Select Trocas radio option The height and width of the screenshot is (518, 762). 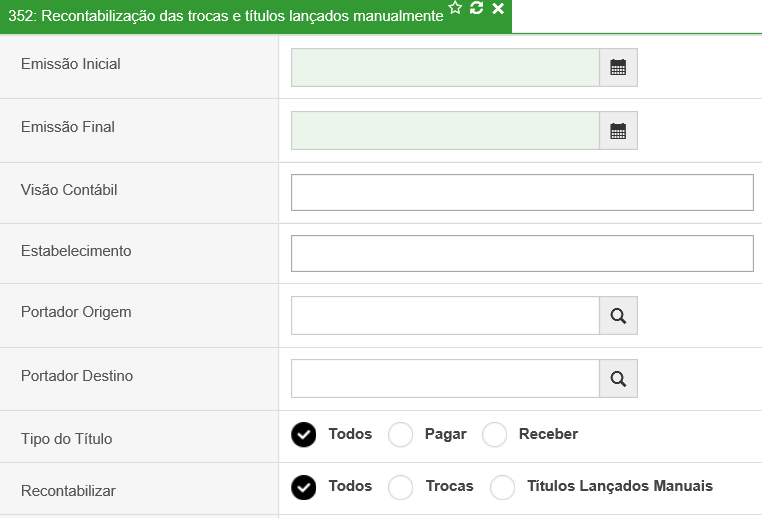coord(400,487)
